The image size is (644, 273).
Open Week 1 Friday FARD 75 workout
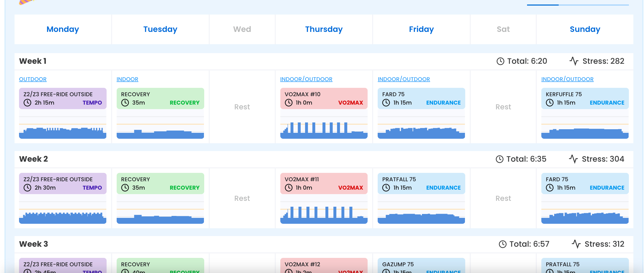click(421, 98)
